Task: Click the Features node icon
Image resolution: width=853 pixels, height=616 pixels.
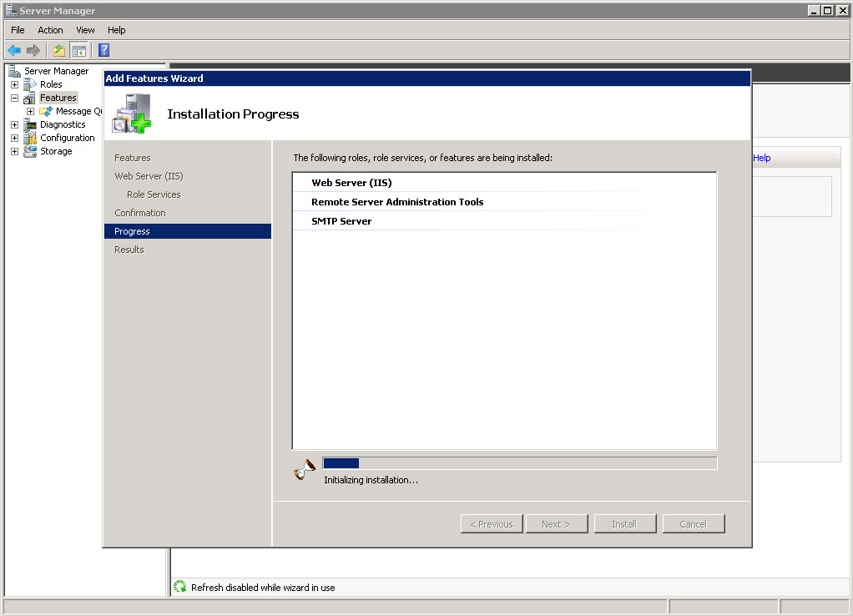Action: 30,98
